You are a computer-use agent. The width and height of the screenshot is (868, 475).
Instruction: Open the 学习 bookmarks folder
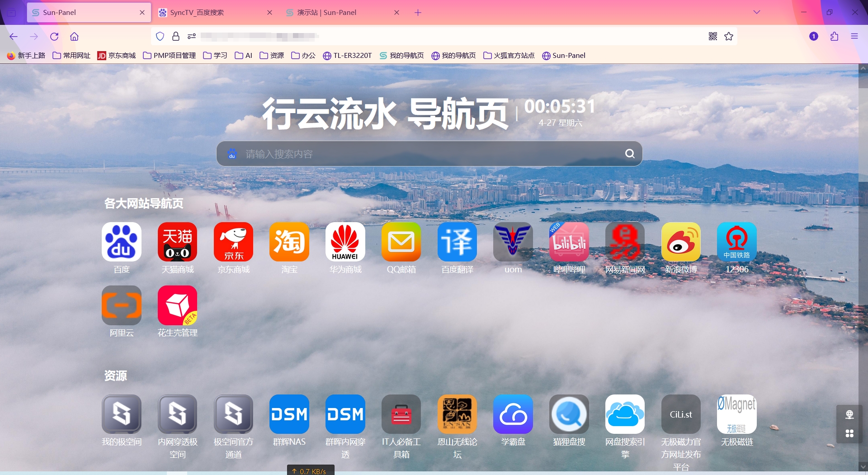(x=215, y=56)
